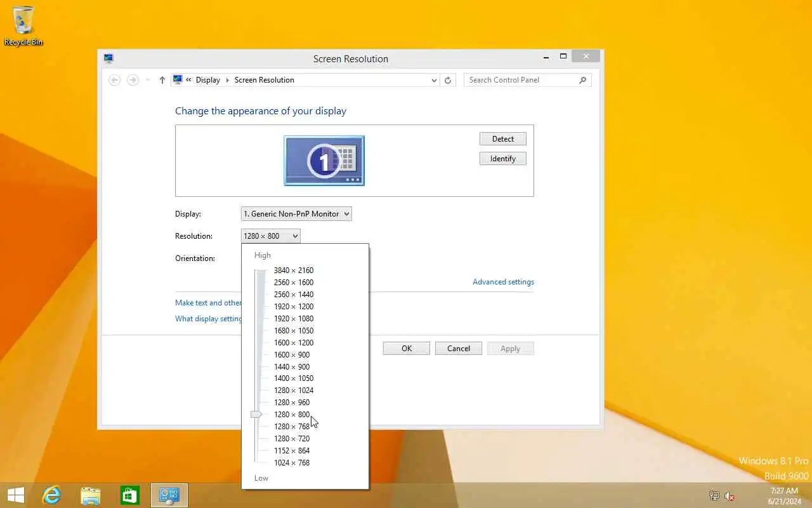Open Advanced settings link
The image size is (812, 508).
click(503, 282)
